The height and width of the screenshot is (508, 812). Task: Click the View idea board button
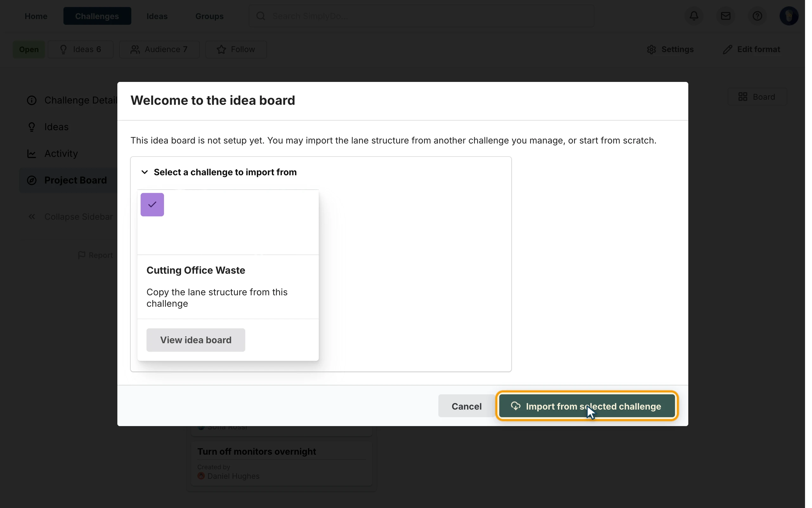pos(196,340)
